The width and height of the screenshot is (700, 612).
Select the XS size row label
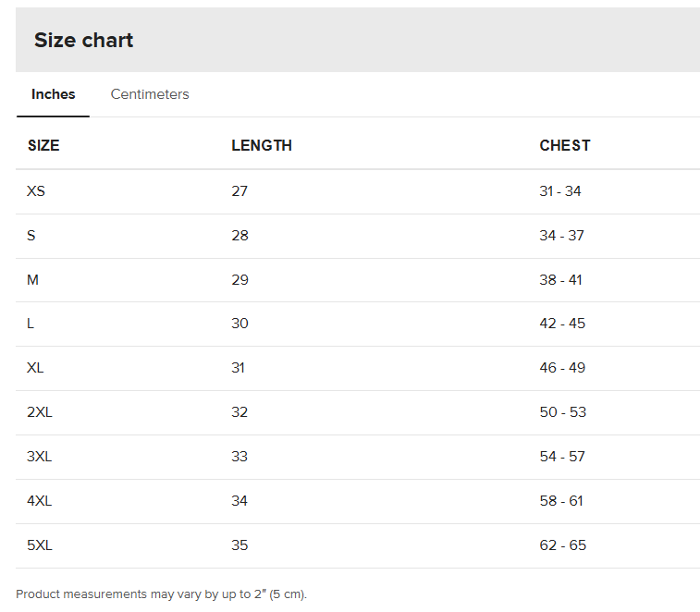pyautogui.click(x=36, y=191)
